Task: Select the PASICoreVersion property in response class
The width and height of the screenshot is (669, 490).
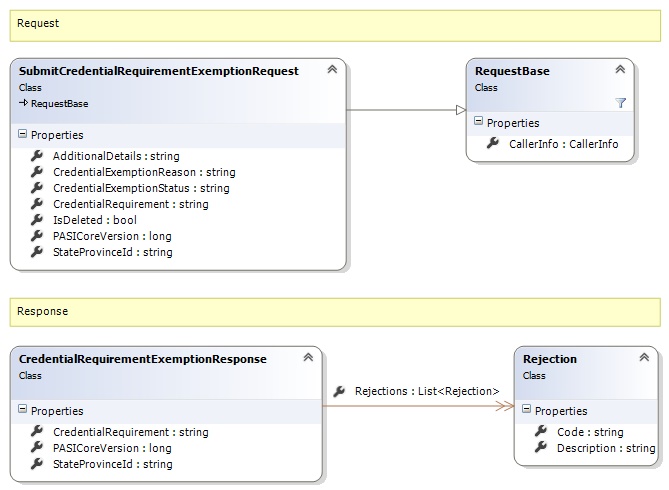Action: [x=111, y=448]
